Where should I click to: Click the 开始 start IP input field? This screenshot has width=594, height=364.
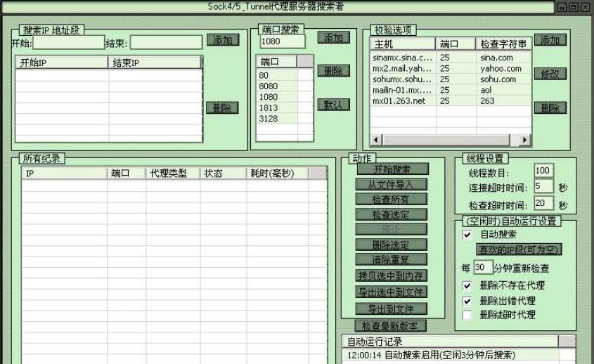69,43
